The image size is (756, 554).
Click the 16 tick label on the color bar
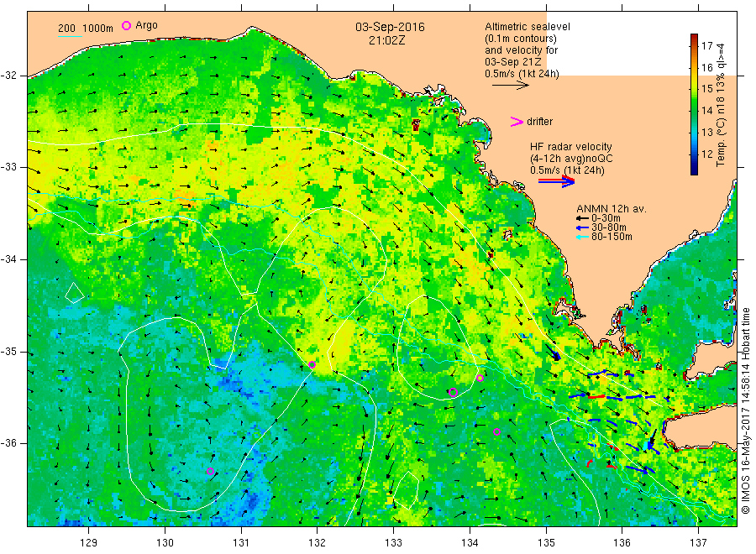pos(706,67)
